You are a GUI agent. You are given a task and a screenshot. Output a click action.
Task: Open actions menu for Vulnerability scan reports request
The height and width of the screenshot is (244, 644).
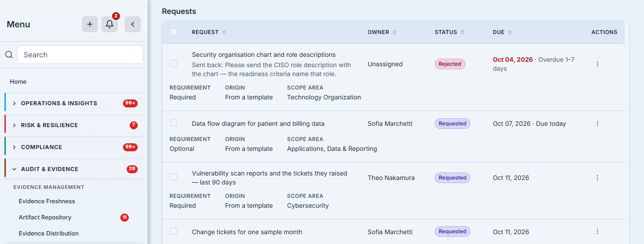tap(597, 178)
